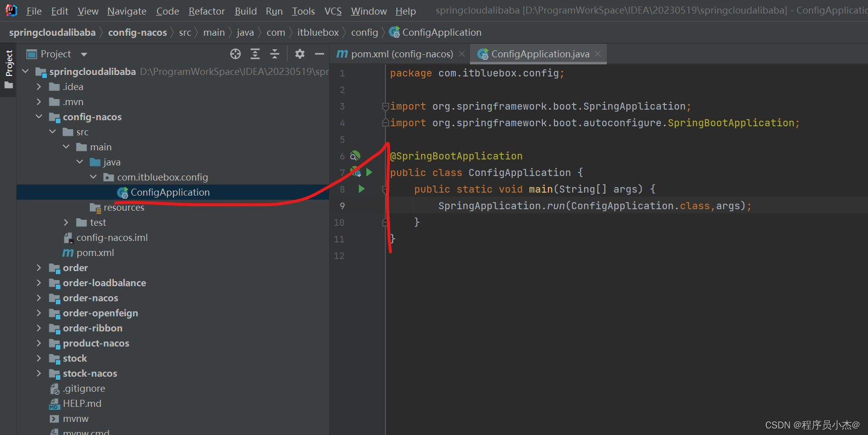
Task: Expand the stock-nacos module
Action: coord(39,373)
